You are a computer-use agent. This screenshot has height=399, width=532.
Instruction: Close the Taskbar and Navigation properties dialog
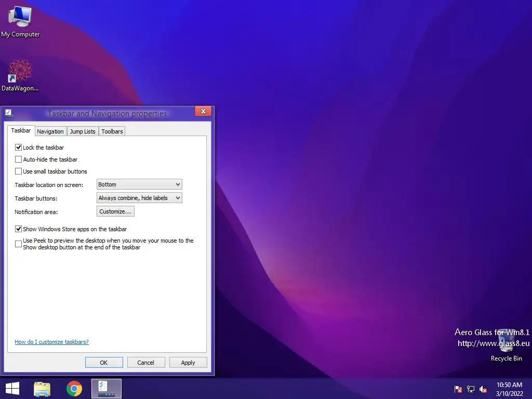203,111
